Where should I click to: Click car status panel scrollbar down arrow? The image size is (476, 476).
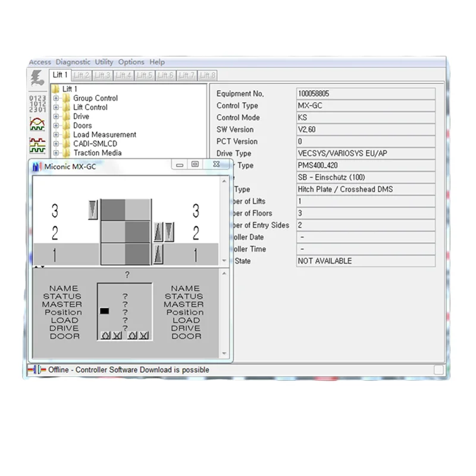pos(224,353)
